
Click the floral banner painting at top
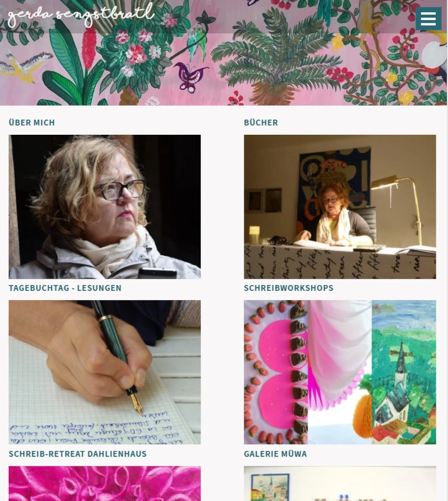pos(223,53)
